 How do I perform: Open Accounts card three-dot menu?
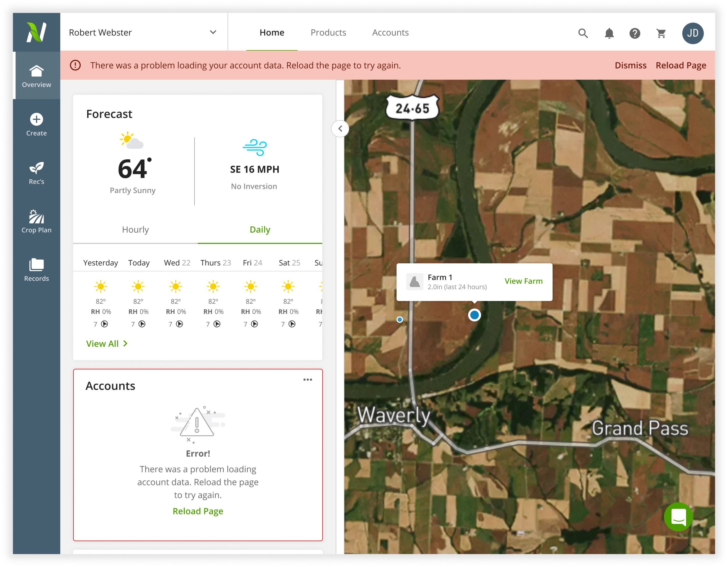(307, 380)
